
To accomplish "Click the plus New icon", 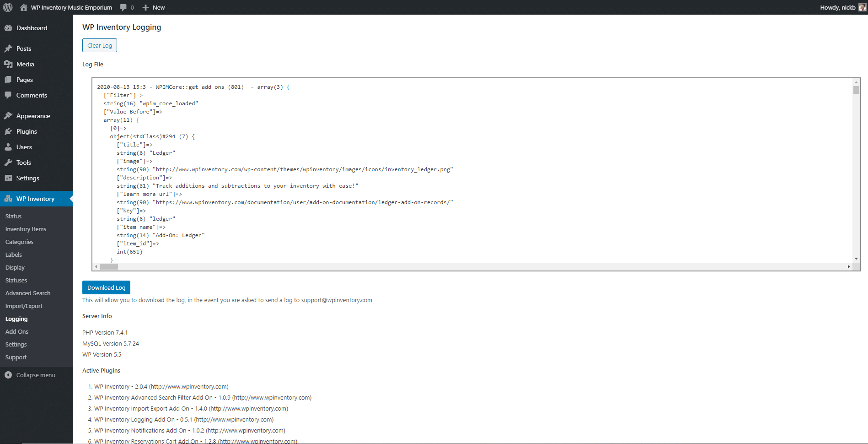I will point(145,7).
